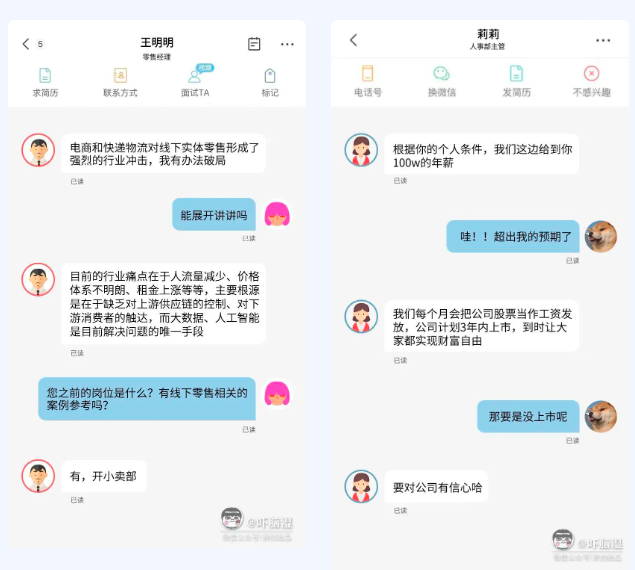Viewport: 635px width, 570px height.
Task: Go back from 莉莉 chat
Action: 354,40
